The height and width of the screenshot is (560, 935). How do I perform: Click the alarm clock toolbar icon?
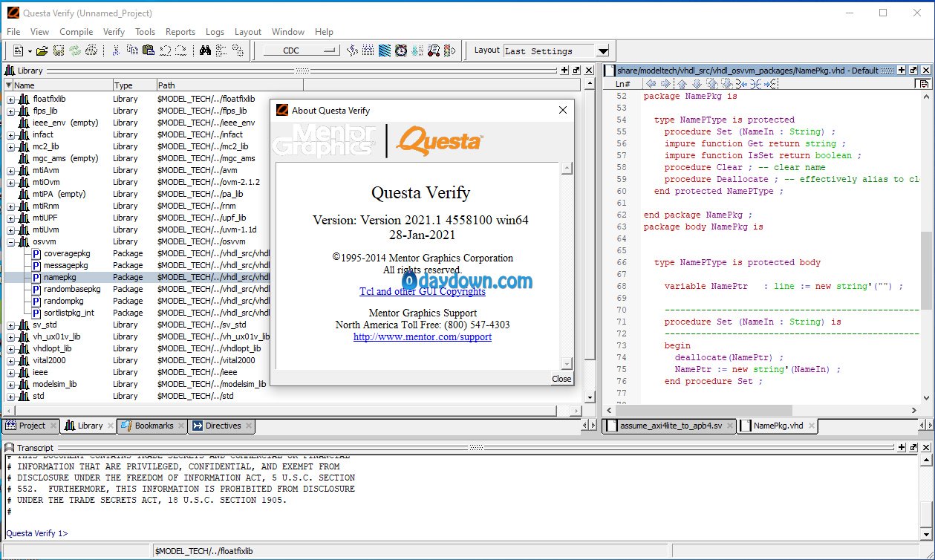401,51
